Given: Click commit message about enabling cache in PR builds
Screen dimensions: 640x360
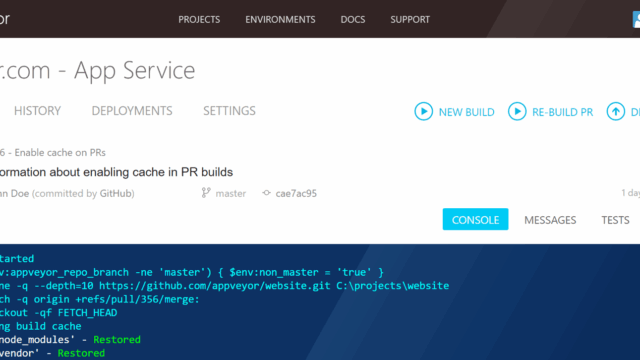Looking at the screenshot, I should 116,172.
